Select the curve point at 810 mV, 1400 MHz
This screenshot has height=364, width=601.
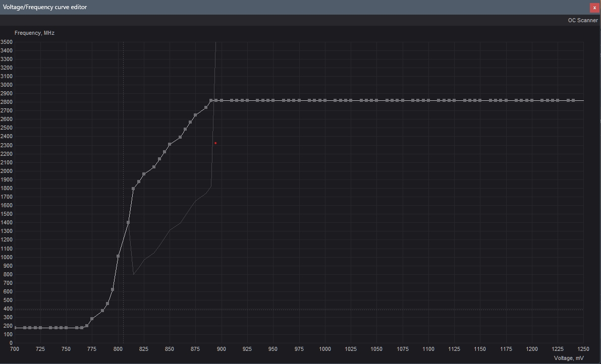[128, 222]
